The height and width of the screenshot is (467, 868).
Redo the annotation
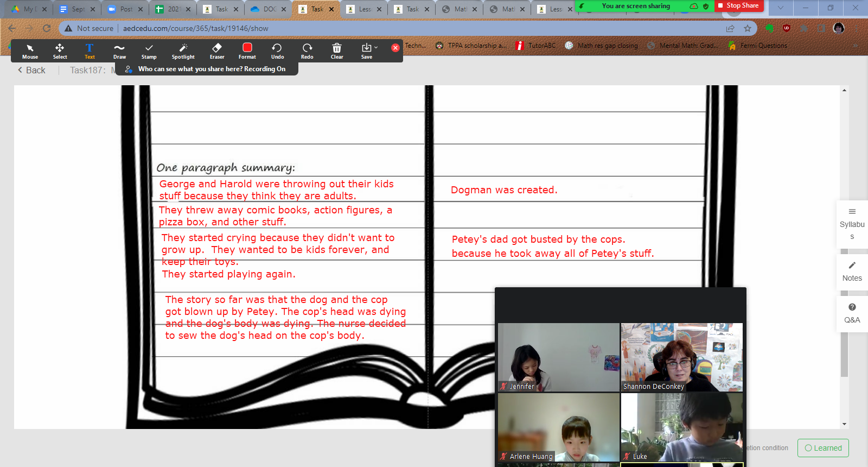(x=307, y=51)
